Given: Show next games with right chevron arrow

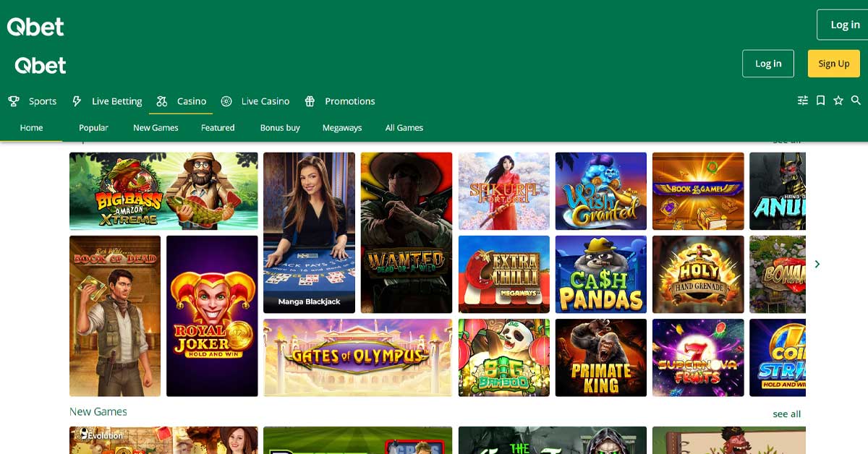Looking at the screenshot, I should click(x=817, y=264).
